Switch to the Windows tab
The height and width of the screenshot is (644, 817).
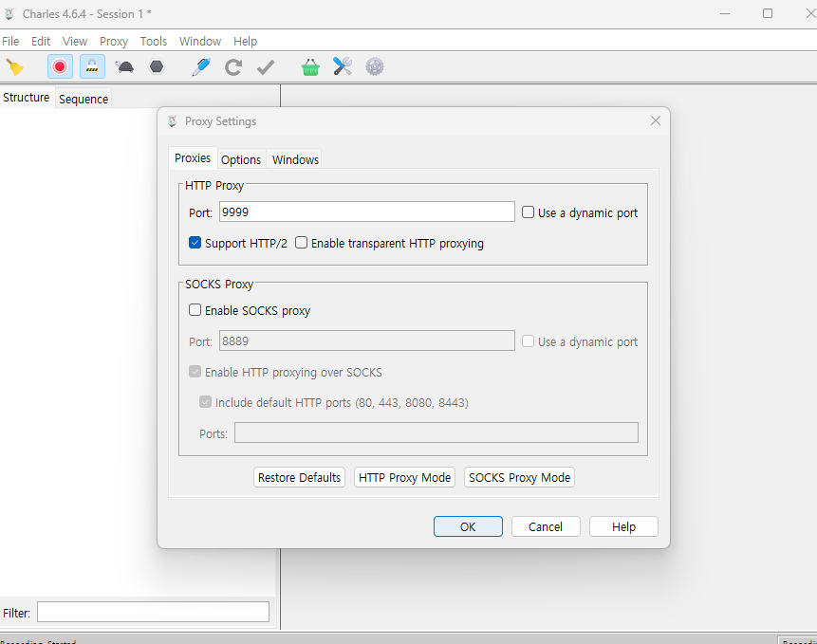pos(295,160)
